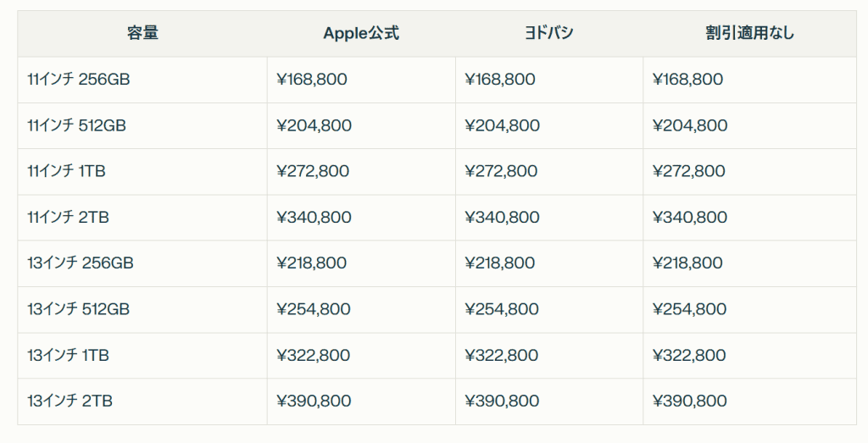This screenshot has width=868, height=443.
Task: Click the ヨドバシ column header
Action: coord(548,33)
